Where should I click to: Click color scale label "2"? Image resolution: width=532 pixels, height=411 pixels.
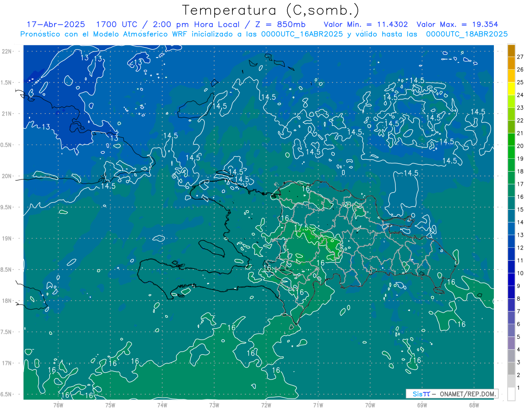[519, 375]
